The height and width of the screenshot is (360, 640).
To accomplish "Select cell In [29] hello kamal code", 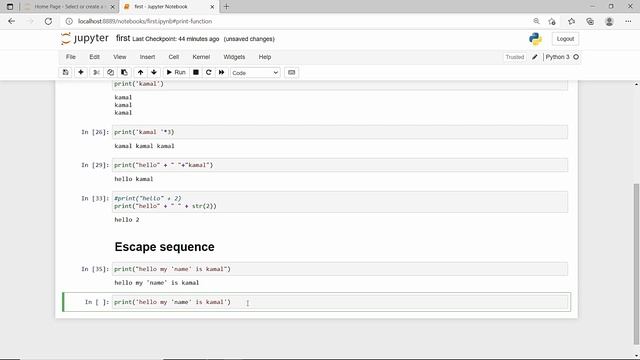I will (340, 165).
